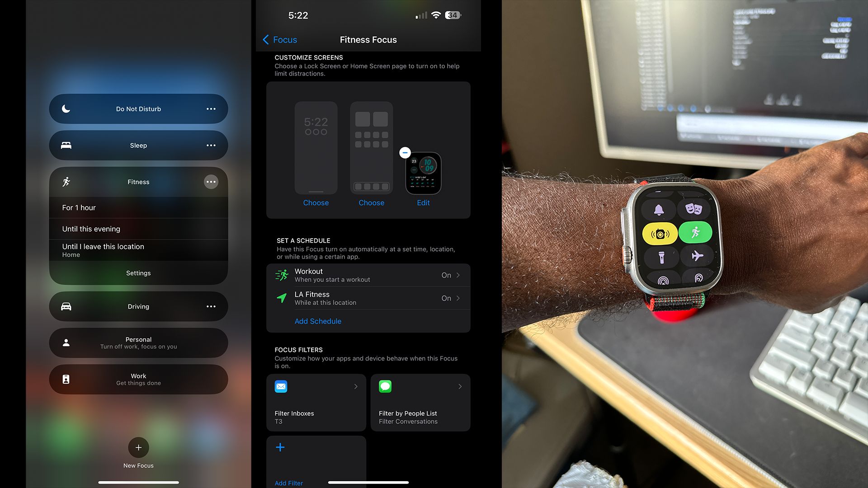
Task: Choose Lock Screen for Fitness Focus
Action: point(316,202)
